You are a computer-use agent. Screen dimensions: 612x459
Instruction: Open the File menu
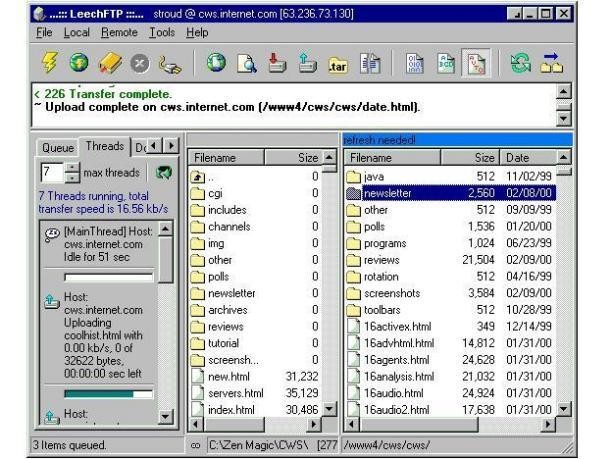point(44,32)
